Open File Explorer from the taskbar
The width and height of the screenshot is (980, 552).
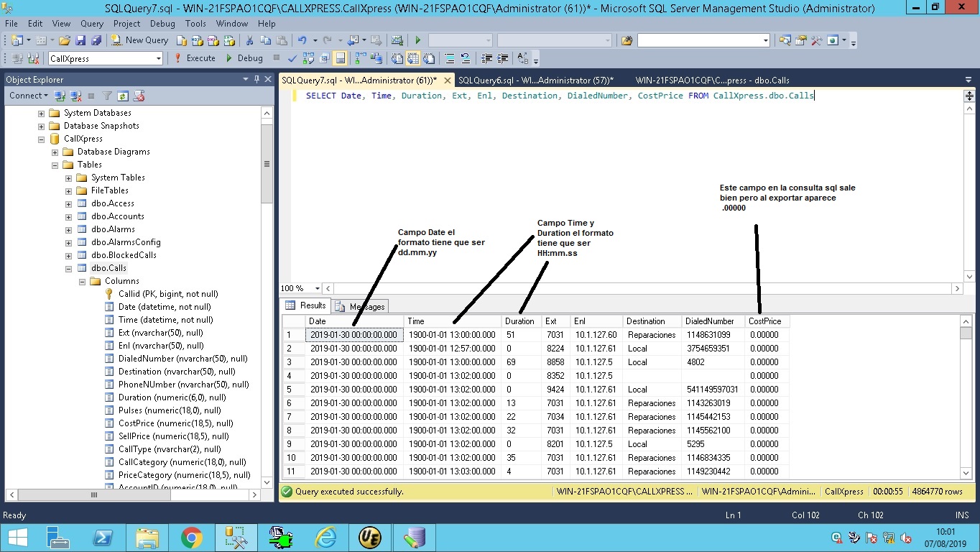(147, 538)
